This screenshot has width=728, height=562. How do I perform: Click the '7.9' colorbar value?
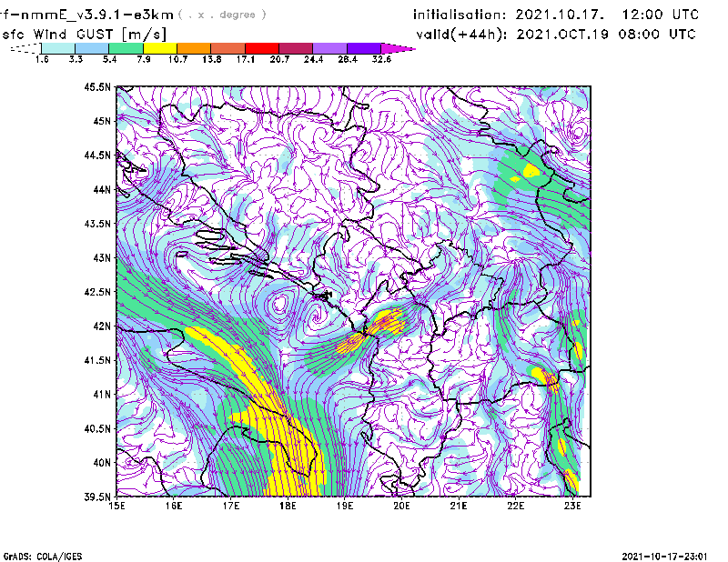144,59
